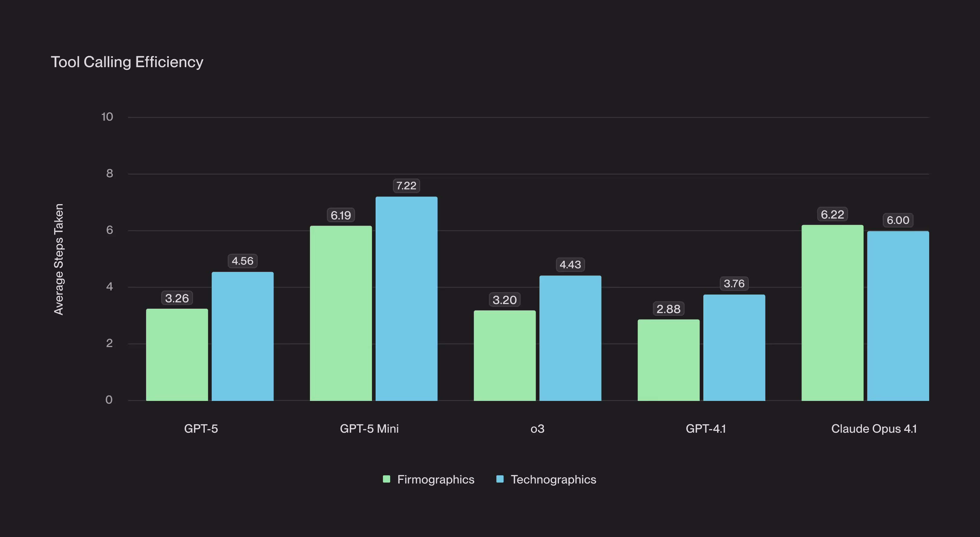
Task: Click the 7.22 value label
Action: (x=406, y=186)
